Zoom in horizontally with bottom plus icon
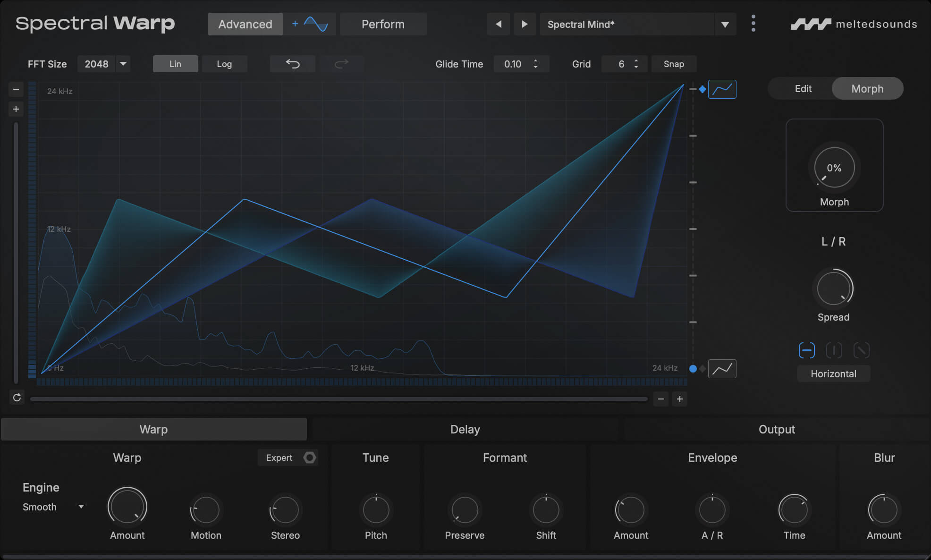This screenshot has width=931, height=560. point(680,399)
